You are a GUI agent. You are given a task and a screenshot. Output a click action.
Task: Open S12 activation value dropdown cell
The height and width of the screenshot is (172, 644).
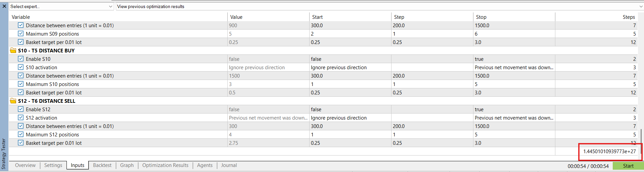[268, 118]
